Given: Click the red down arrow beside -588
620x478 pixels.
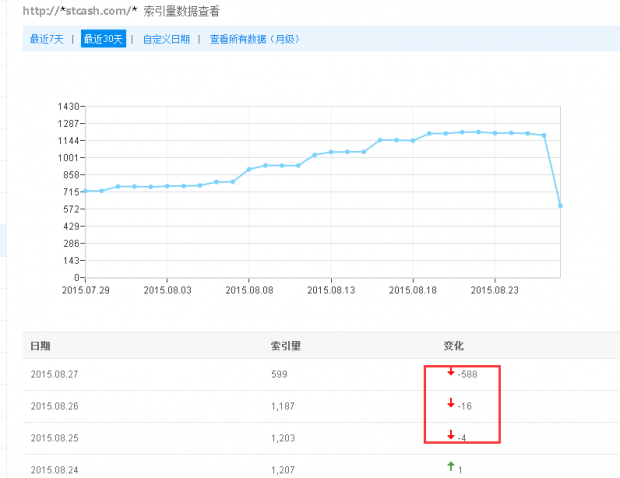Looking at the screenshot, I should click(451, 371).
